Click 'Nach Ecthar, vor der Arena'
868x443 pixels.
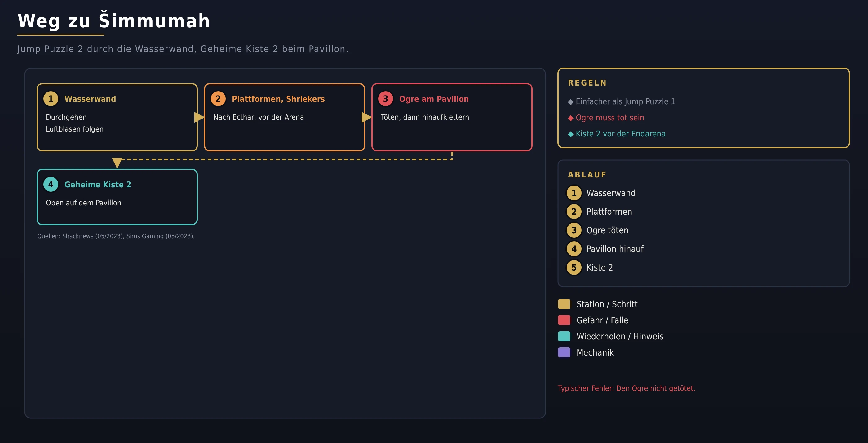coord(259,117)
